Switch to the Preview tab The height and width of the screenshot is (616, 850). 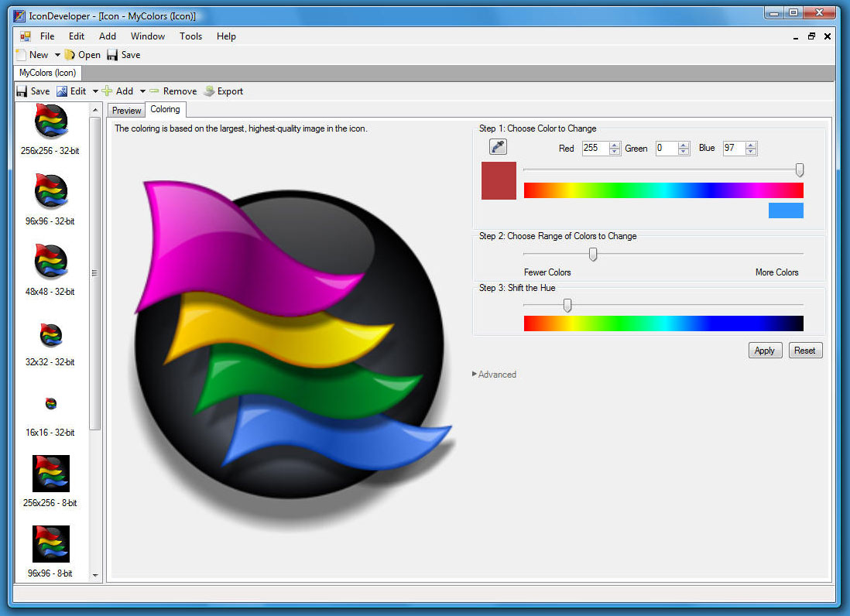(126, 111)
